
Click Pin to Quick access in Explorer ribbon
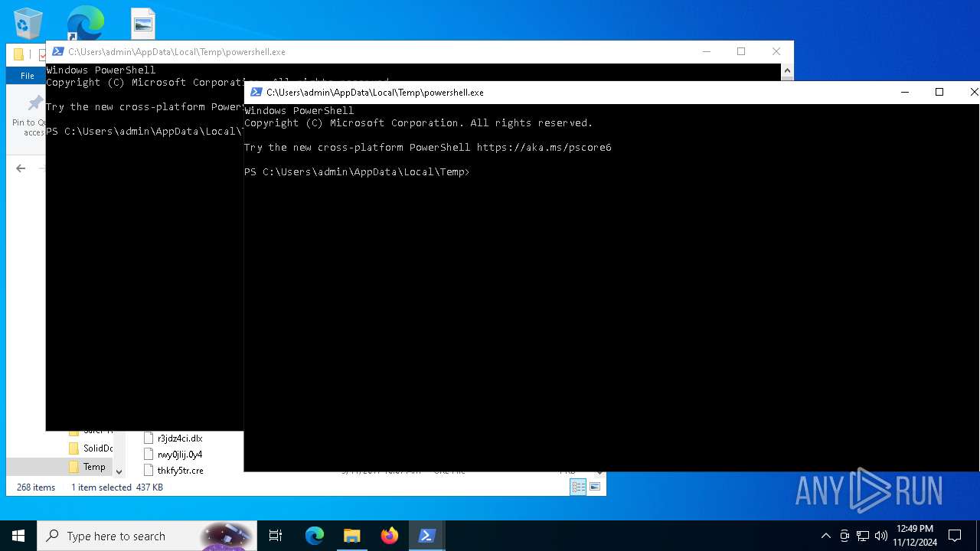click(31, 115)
